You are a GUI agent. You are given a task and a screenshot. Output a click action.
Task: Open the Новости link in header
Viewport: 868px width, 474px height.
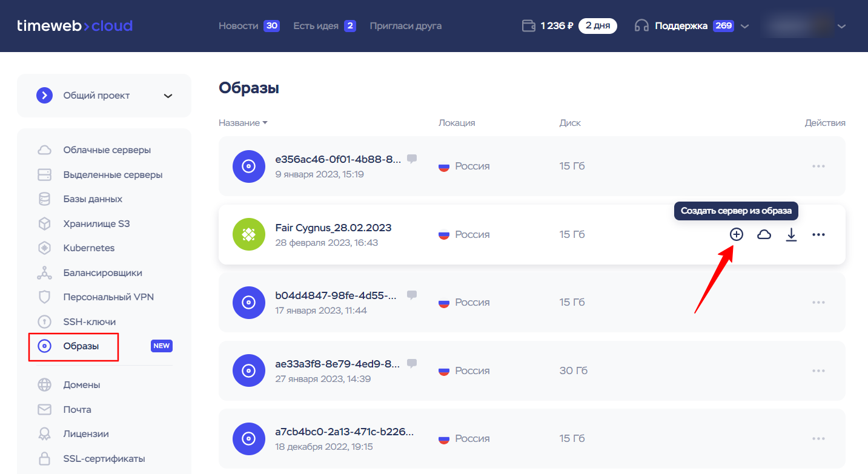[238, 26]
